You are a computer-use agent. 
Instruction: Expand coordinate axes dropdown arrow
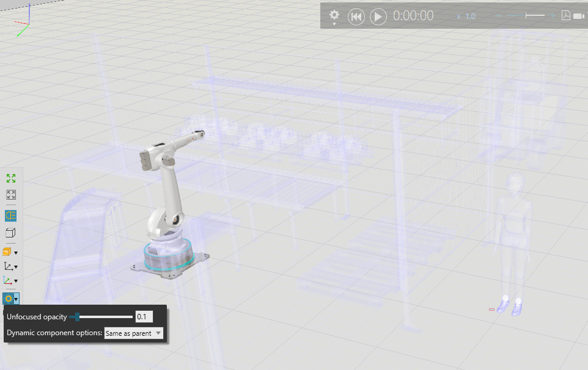tap(16, 281)
